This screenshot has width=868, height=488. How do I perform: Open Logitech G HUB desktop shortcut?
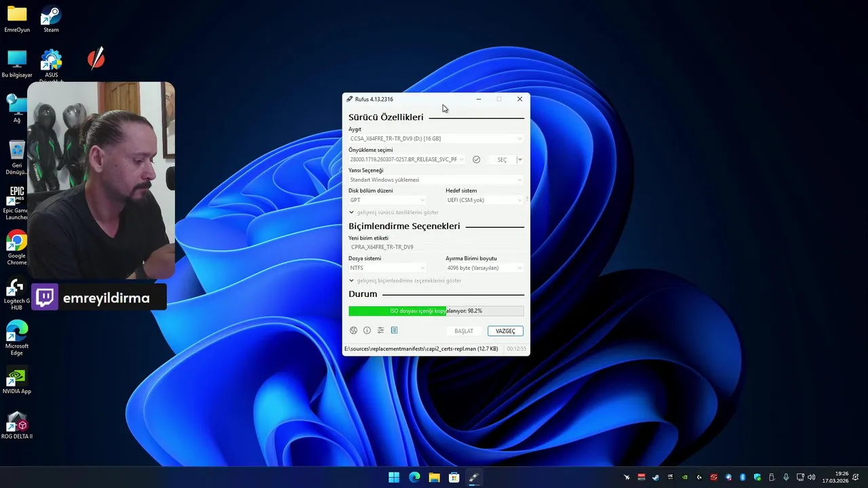pyautogui.click(x=17, y=293)
